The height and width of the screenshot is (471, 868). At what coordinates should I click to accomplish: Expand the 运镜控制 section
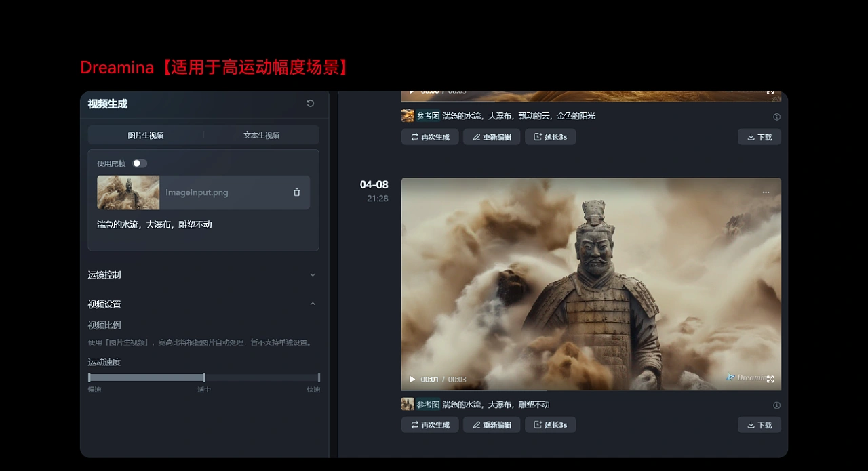[203, 274]
